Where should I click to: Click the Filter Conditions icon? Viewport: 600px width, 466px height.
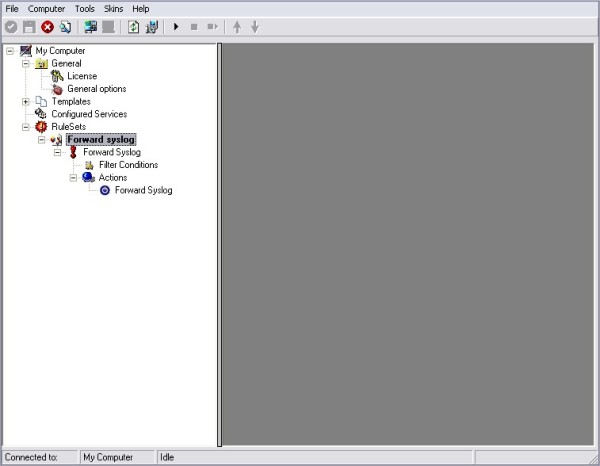[89, 165]
